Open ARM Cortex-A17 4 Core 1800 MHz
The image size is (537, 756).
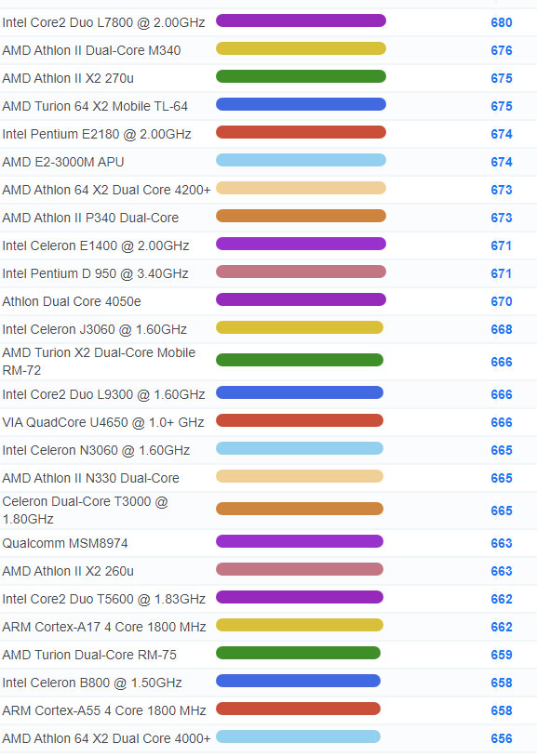(104, 629)
